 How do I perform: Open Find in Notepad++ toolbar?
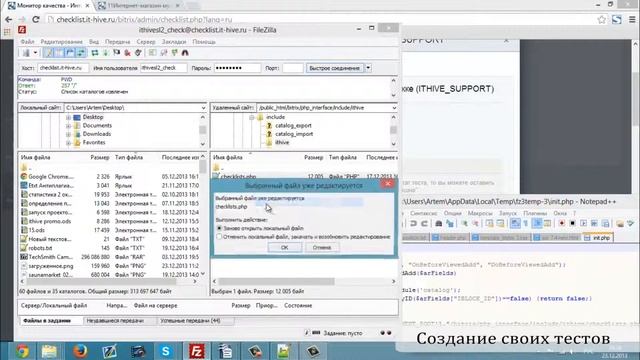tap(438, 223)
